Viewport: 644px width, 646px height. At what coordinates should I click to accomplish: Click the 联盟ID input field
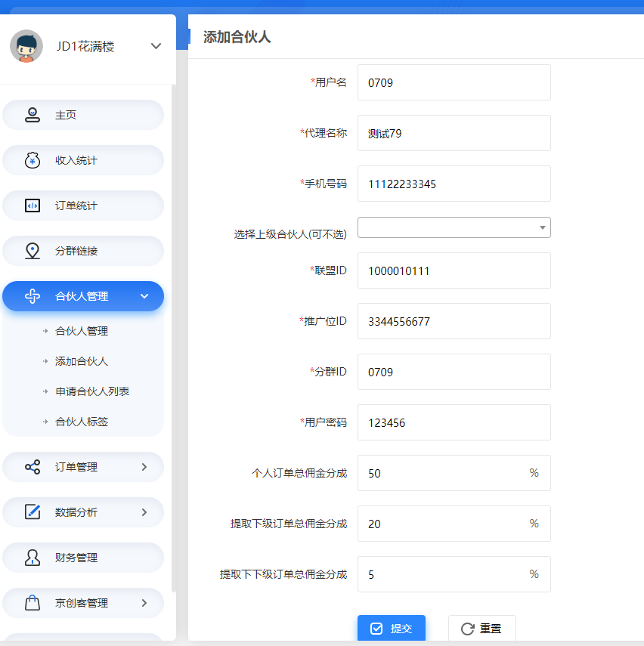[454, 270]
